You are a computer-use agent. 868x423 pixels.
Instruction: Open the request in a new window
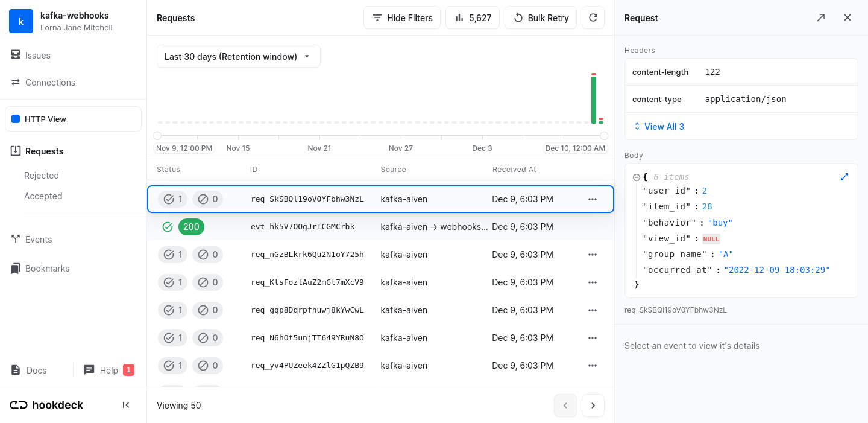pos(820,17)
